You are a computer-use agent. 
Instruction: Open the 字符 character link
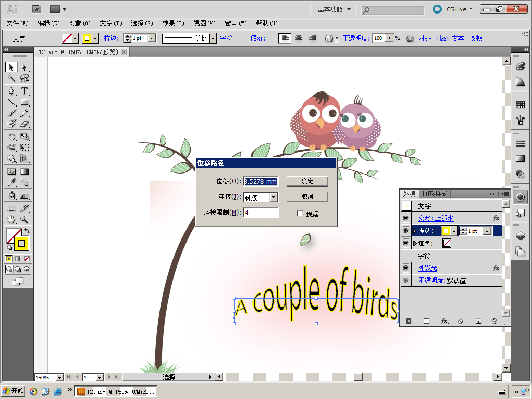(227, 38)
